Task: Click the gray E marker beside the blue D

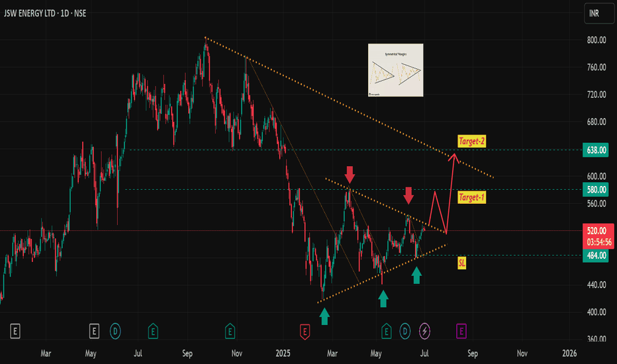Action: coord(94,332)
